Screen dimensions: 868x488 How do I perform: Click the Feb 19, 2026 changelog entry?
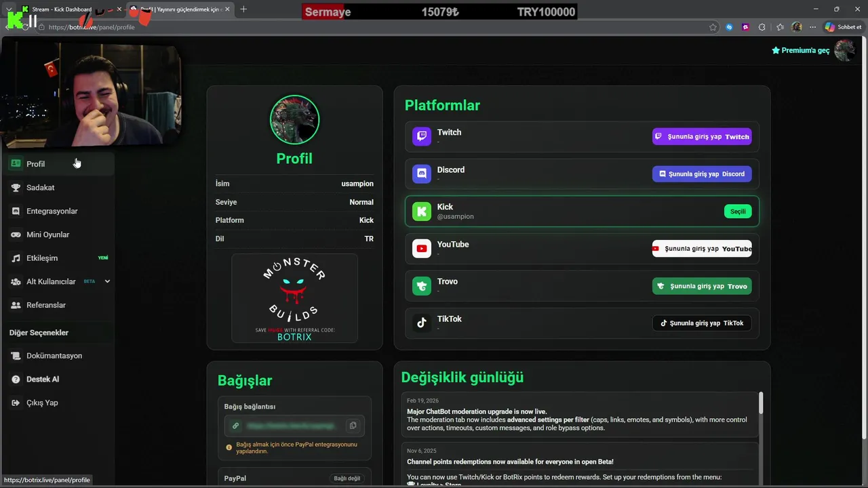tap(580, 415)
